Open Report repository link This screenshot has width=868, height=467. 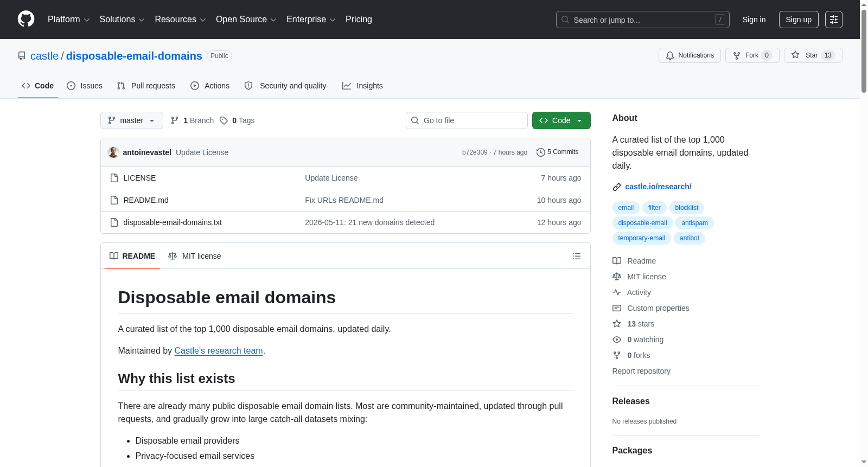[x=641, y=371]
